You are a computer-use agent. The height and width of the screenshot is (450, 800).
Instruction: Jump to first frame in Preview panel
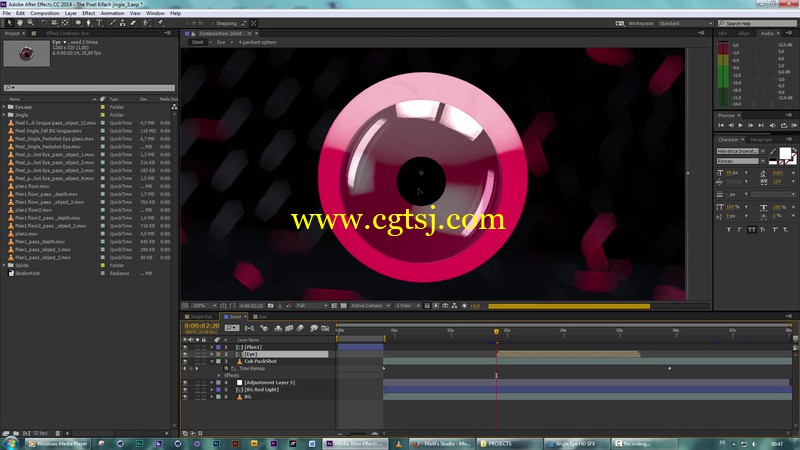click(x=721, y=126)
